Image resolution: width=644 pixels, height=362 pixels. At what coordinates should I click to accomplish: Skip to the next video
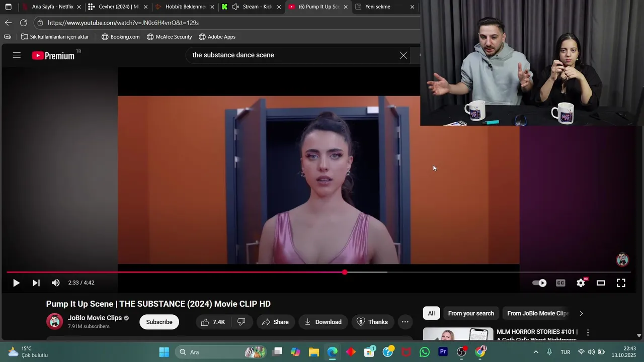pyautogui.click(x=36, y=283)
